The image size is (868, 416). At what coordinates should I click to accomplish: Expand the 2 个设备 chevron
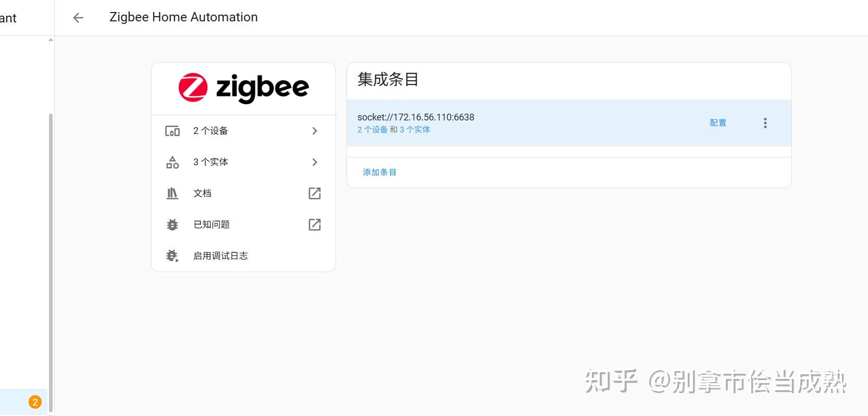tap(315, 131)
